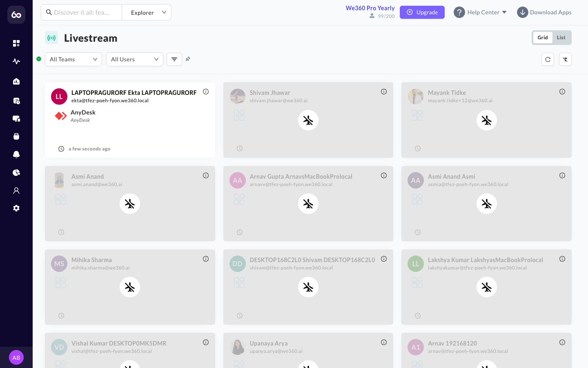Expand the Help Center menu
Image resolution: width=588 pixels, height=368 pixels.
[x=481, y=12]
